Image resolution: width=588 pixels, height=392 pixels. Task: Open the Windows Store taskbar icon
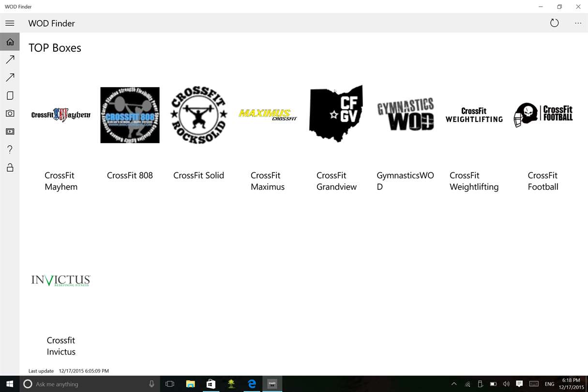pyautogui.click(x=211, y=384)
